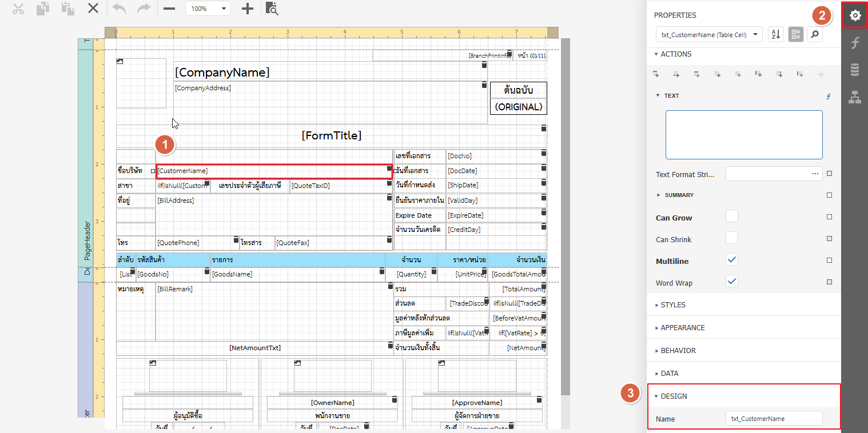Image resolution: width=868 pixels, height=433 pixels.
Task: Open the print preview icon
Action: [273, 9]
